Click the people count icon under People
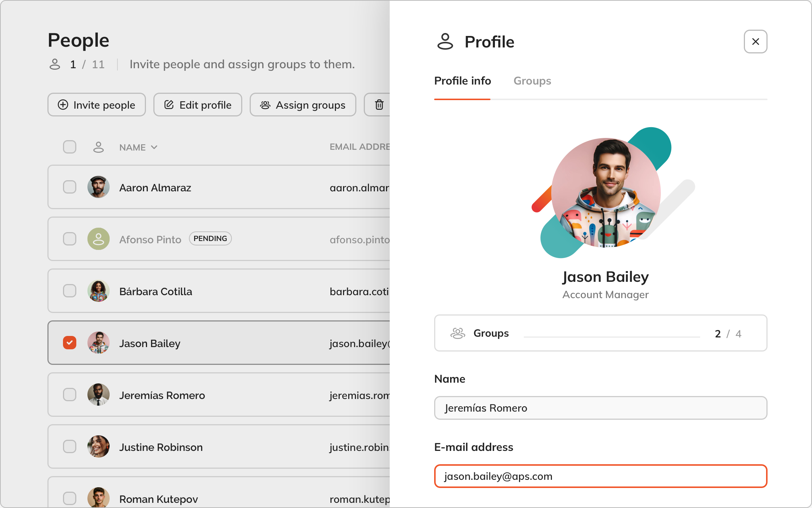The height and width of the screenshot is (508, 812). (55, 65)
